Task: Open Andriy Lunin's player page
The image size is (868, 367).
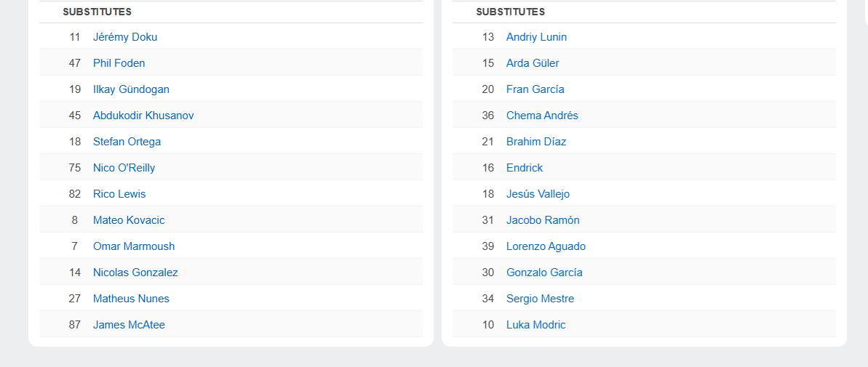Action: (536, 37)
